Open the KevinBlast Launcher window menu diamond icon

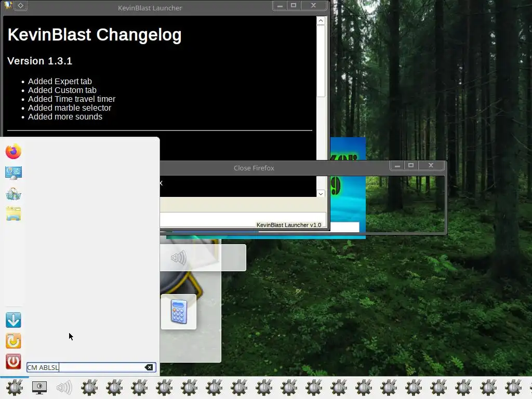[x=20, y=5]
